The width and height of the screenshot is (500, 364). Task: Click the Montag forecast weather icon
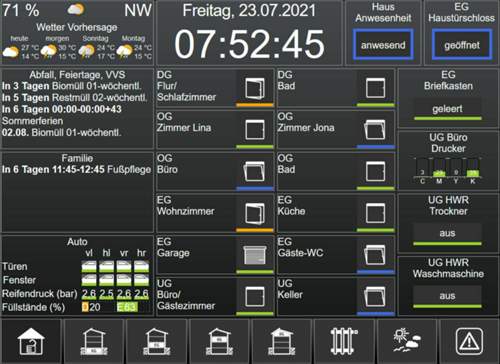point(124,52)
